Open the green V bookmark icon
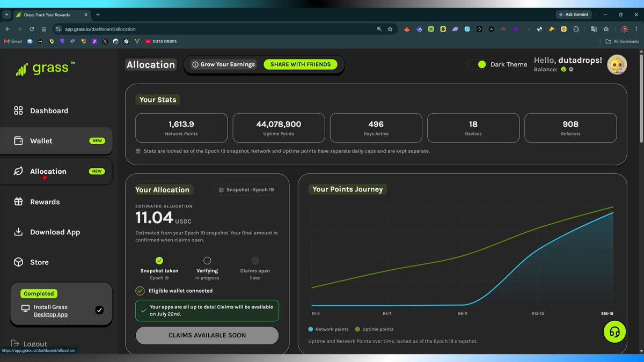The height and width of the screenshot is (362, 644). 137,41
